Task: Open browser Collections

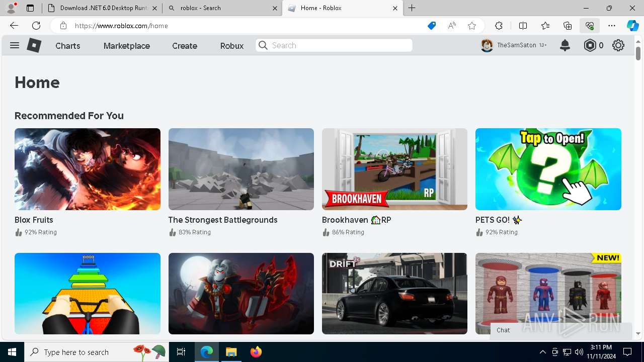Action: click(x=568, y=26)
